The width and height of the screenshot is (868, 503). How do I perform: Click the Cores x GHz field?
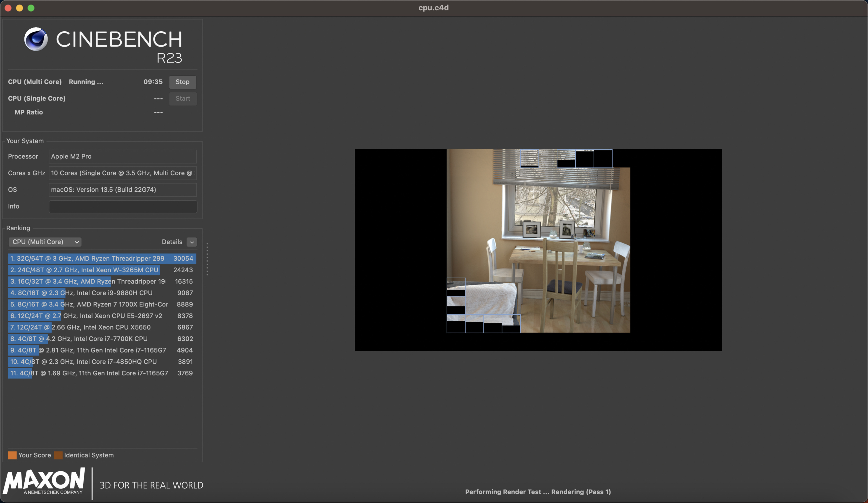click(123, 173)
